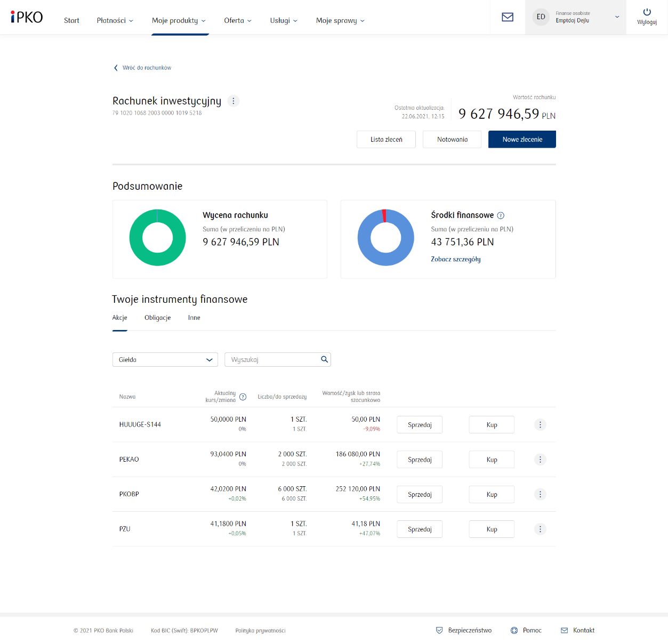Click help icon next to Środki finansowe

501,215
